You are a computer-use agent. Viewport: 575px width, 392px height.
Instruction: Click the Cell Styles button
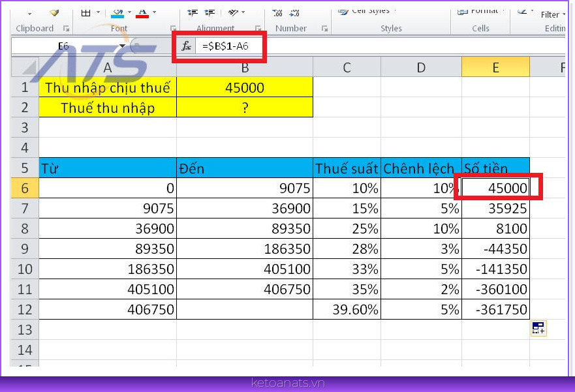point(367,12)
